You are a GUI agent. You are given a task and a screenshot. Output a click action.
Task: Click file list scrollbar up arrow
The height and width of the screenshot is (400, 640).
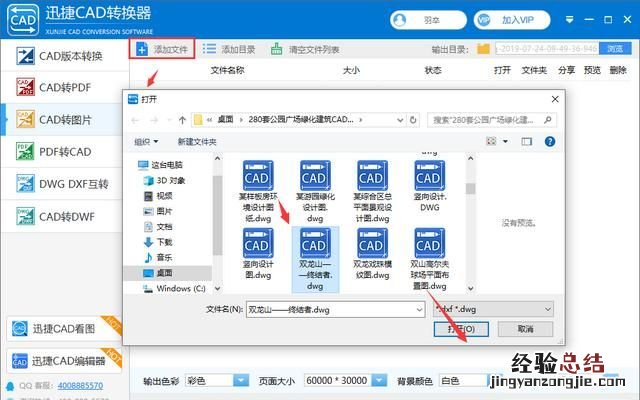click(470, 158)
